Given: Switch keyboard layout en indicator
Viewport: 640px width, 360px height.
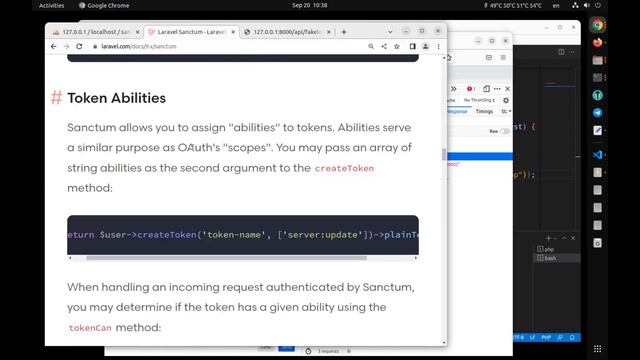Looking at the screenshot, I should coord(556,5).
